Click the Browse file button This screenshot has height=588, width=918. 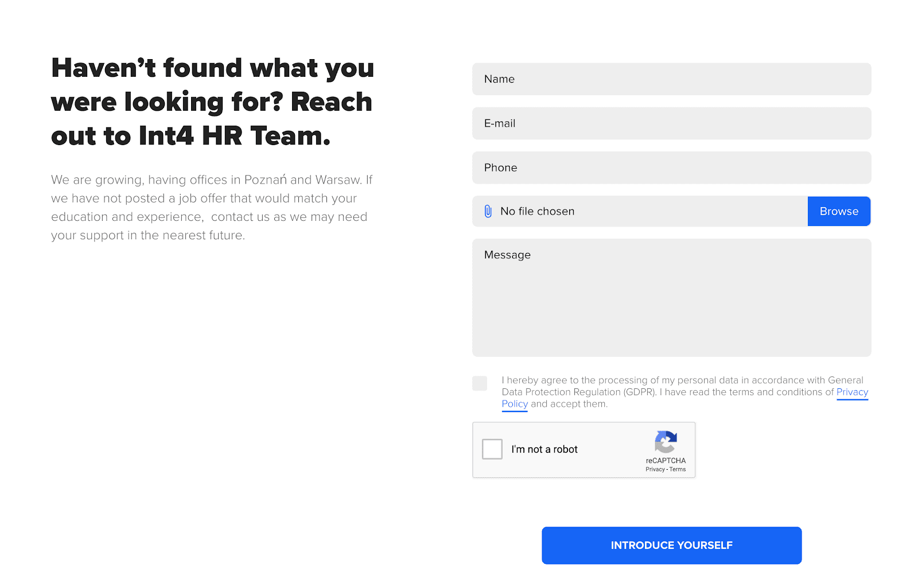coord(839,212)
